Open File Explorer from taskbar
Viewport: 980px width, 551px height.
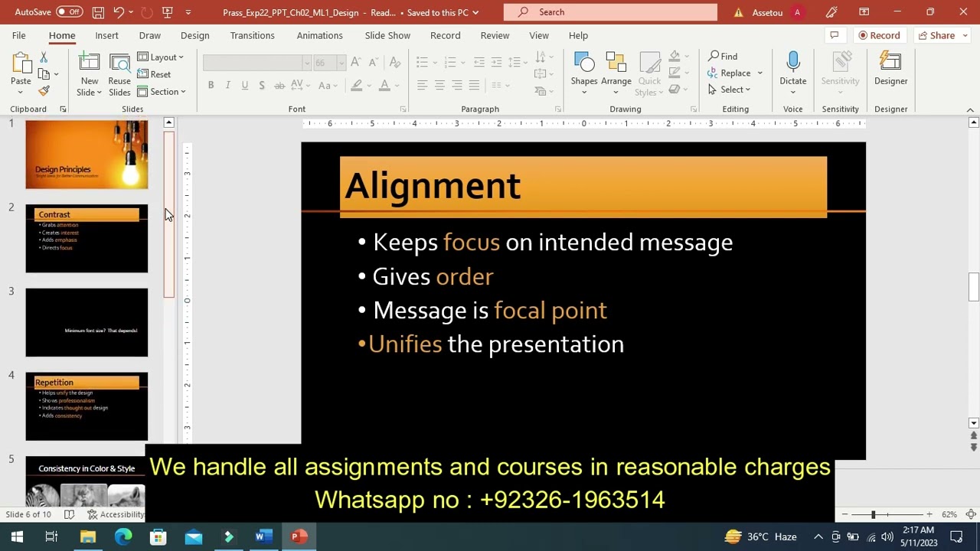coord(88,536)
